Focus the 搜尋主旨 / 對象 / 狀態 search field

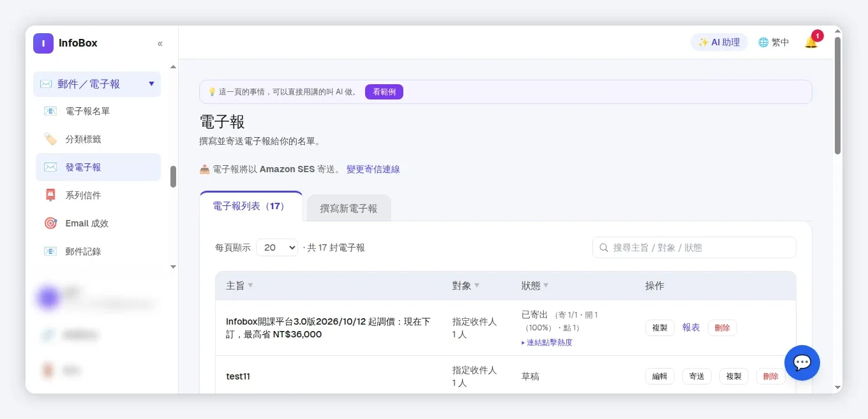[x=694, y=247]
